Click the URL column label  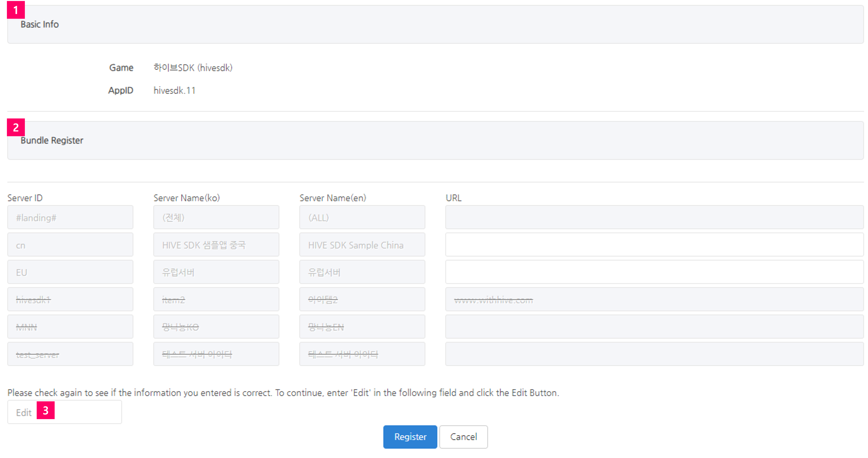pos(454,198)
